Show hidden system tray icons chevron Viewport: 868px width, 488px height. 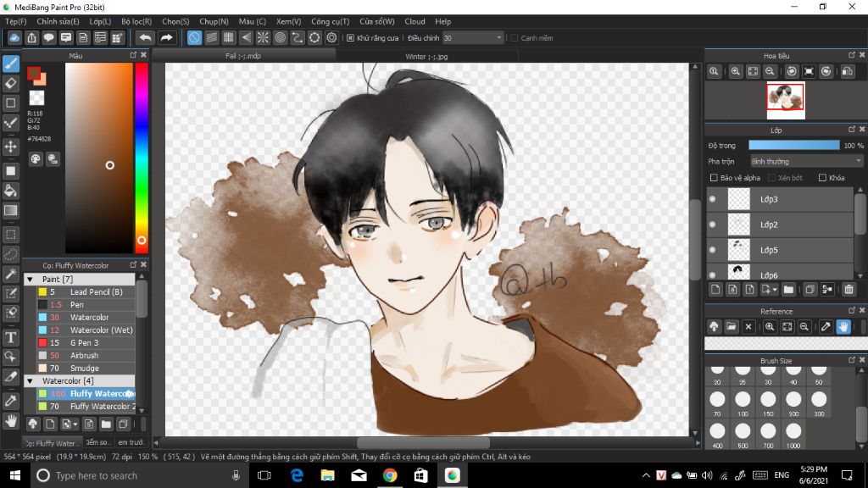click(x=646, y=475)
